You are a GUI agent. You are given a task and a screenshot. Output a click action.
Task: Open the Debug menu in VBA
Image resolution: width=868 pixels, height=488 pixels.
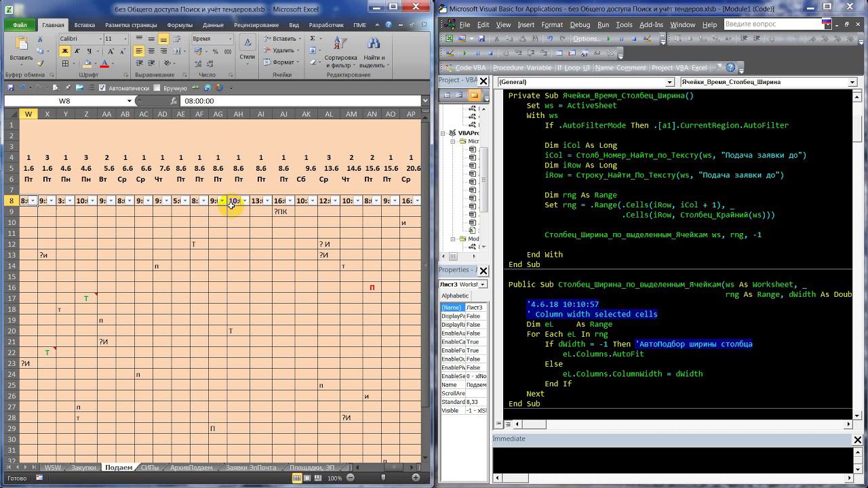point(579,24)
